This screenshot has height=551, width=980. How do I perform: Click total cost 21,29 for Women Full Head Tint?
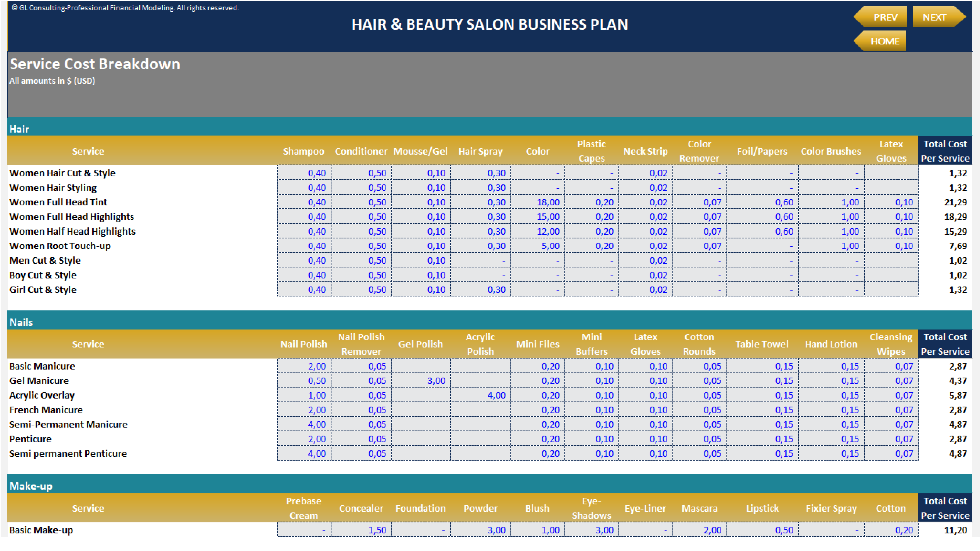pyautogui.click(x=955, y=202)
